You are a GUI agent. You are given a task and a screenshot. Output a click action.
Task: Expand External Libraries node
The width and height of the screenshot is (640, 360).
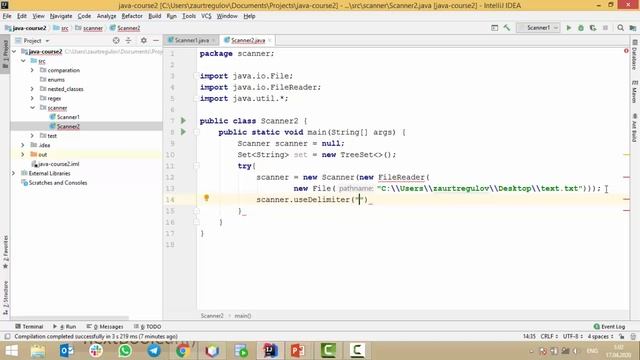pos(13,173)
